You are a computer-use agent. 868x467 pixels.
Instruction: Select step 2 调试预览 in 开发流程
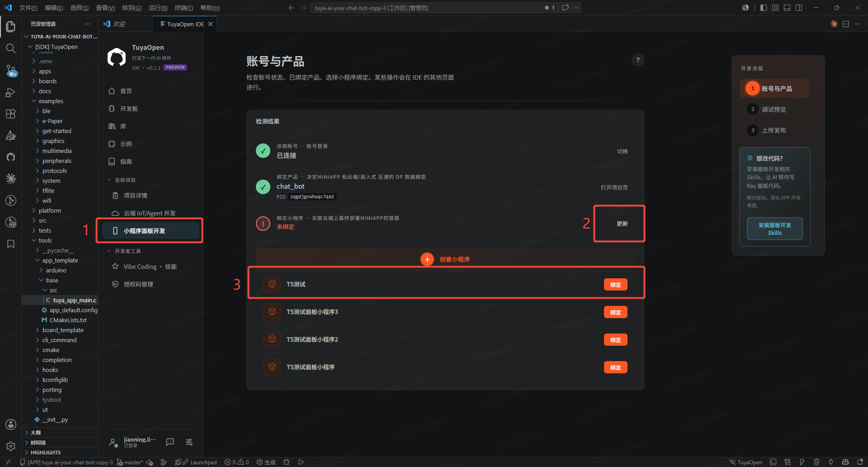(766, 109)
